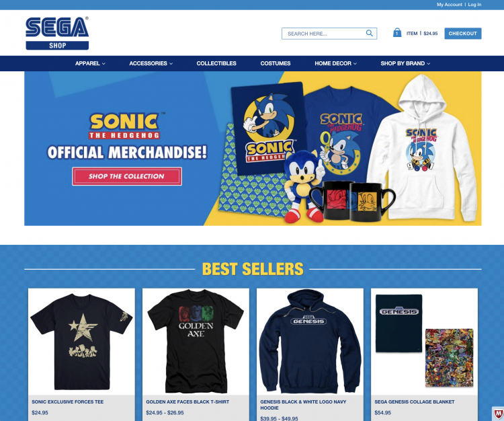Viewport: 504px width, 421px height.
Task: Open the Sega Genesis Collage Blanket title link
Action: (415, 401)
